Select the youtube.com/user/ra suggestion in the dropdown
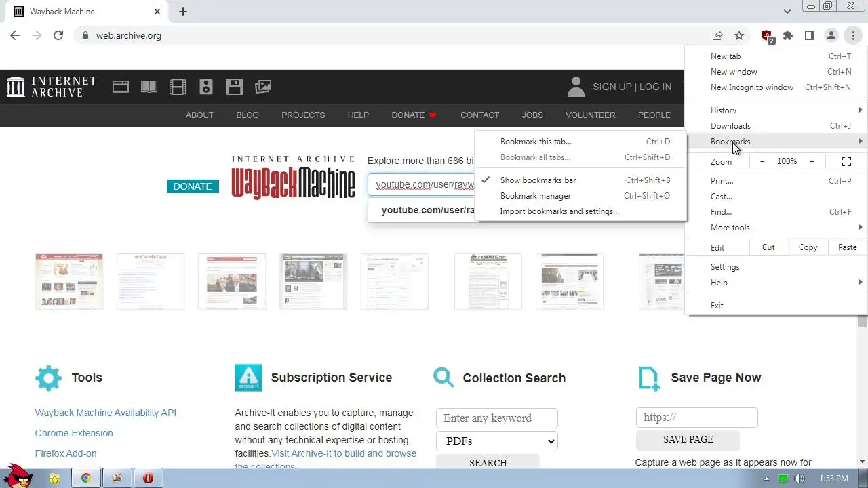 [x=422, y=210]
